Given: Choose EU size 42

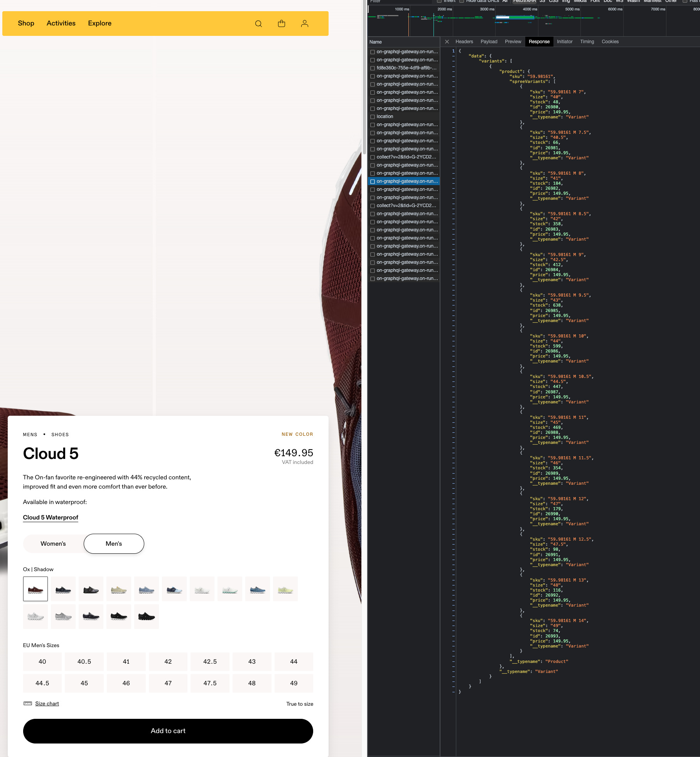Looking at the screenshot, I should click(x=168, y=661).
